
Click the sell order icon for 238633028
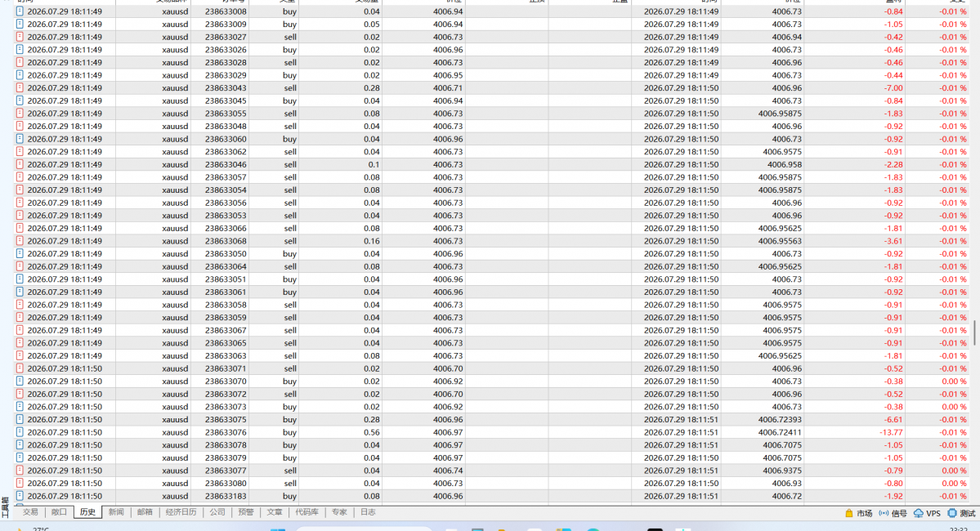(20, 62)
